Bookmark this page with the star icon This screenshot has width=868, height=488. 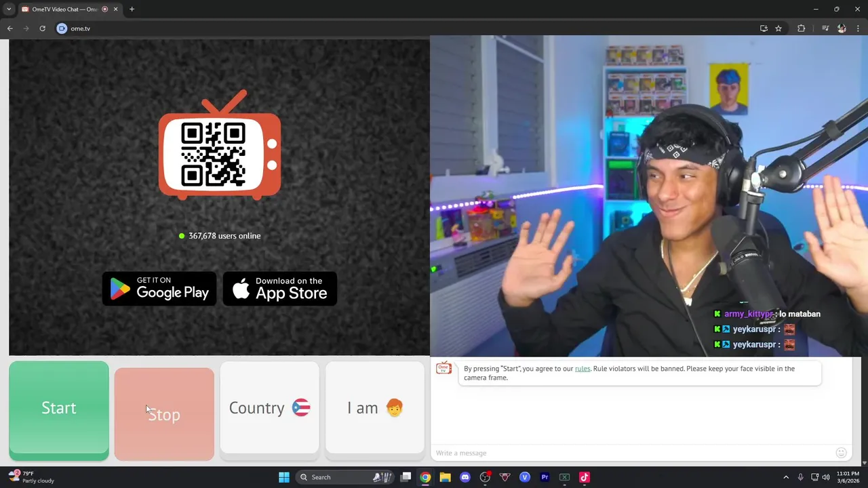pyautogui.click(x=778, y=28)
